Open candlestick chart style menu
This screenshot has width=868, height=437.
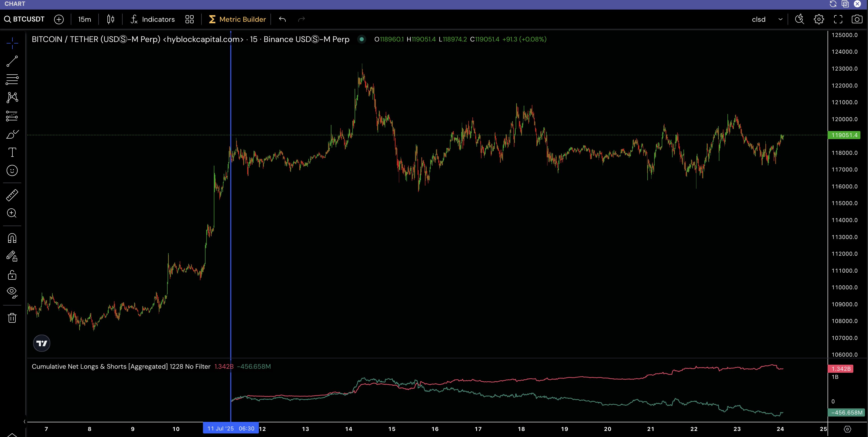(x=110, y=19)
